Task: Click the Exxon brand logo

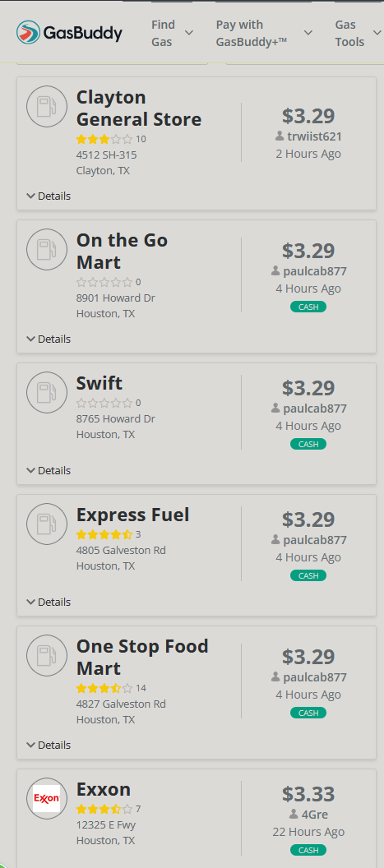Action: tap(47, 798)
